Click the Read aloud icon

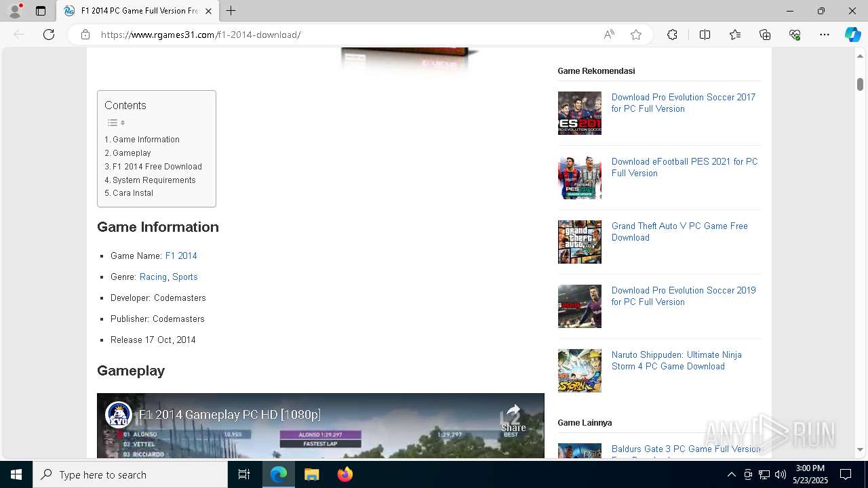click(609, 35)
